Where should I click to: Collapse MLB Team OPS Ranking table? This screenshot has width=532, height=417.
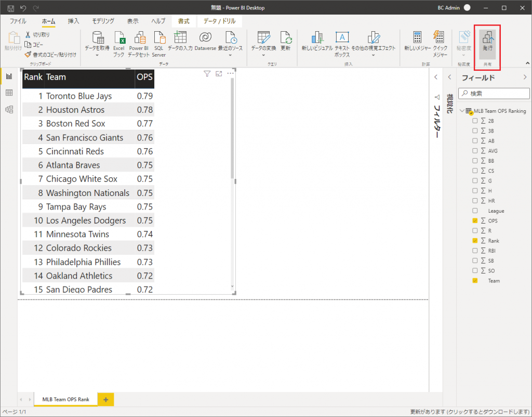(462, 111)
